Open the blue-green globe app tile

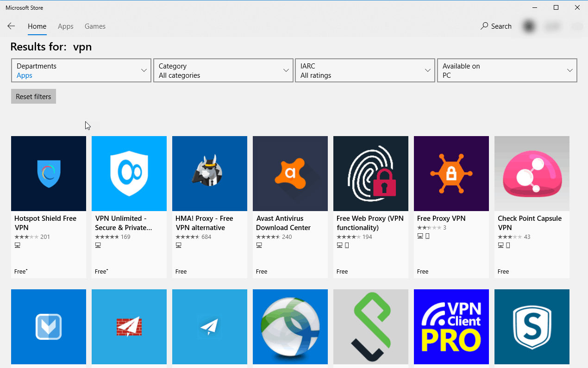point(290,327)
